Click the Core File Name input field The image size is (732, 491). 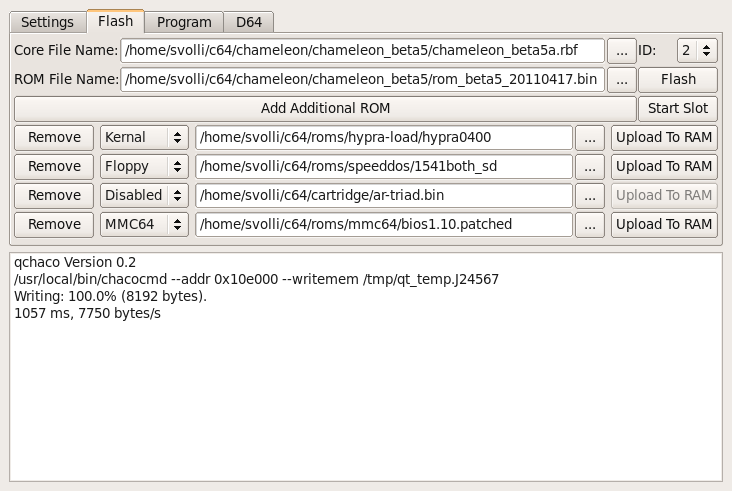point(362,50)
